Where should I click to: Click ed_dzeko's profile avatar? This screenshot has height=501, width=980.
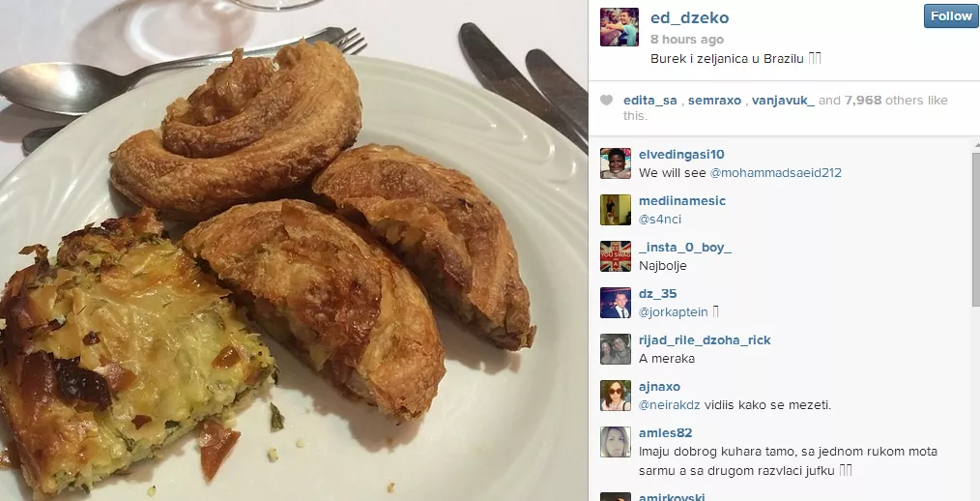(619, 27)
